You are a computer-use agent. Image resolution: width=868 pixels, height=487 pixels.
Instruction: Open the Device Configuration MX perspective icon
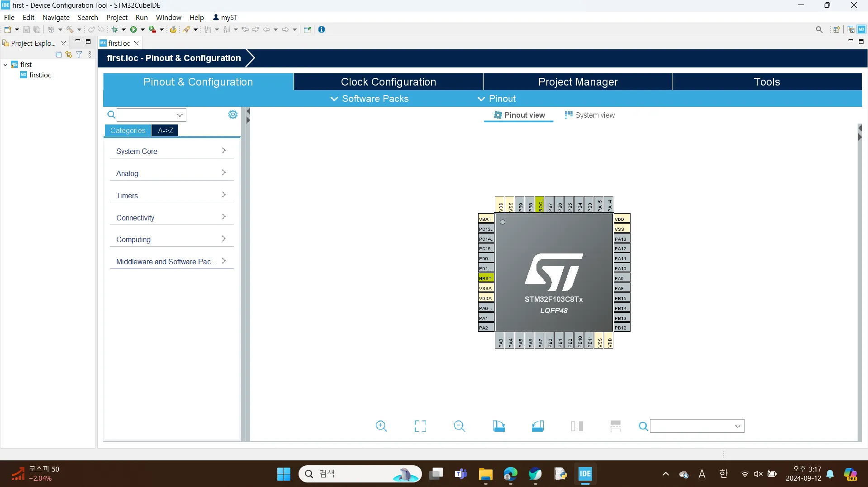[862, 30]
